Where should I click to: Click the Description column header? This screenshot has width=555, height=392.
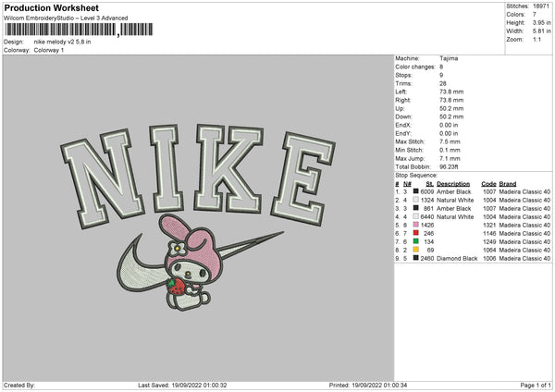click(453, 184)
